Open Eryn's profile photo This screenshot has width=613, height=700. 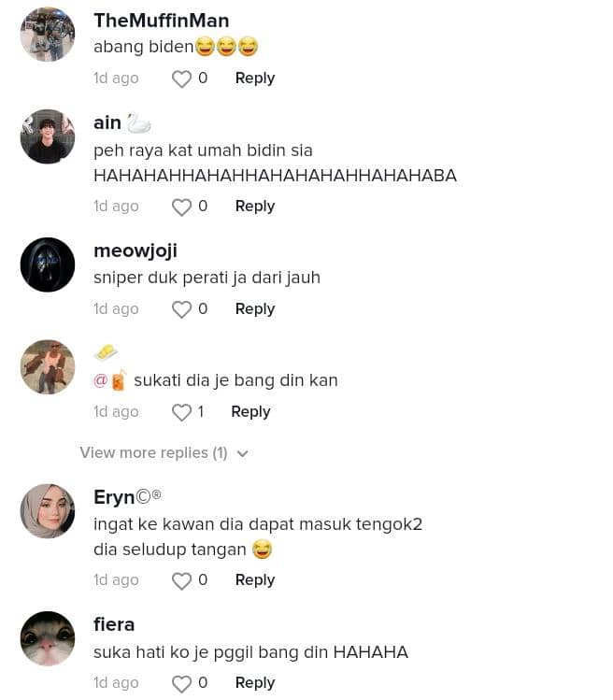tap(48, 511)
